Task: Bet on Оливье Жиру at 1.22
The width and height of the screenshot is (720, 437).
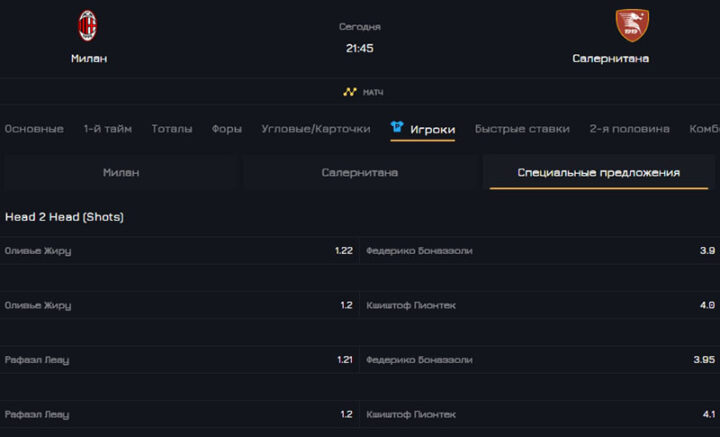Action: click(x=179, y=251)
